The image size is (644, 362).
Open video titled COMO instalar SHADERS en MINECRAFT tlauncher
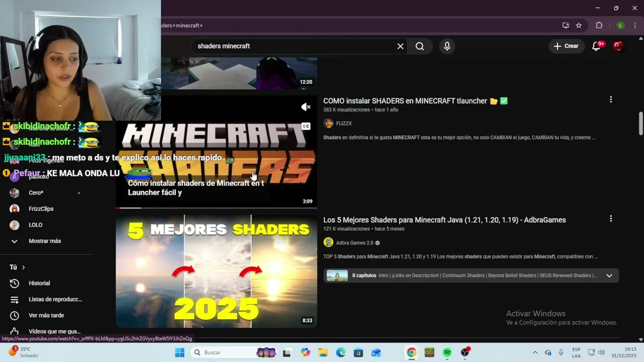tap(415, 101)
